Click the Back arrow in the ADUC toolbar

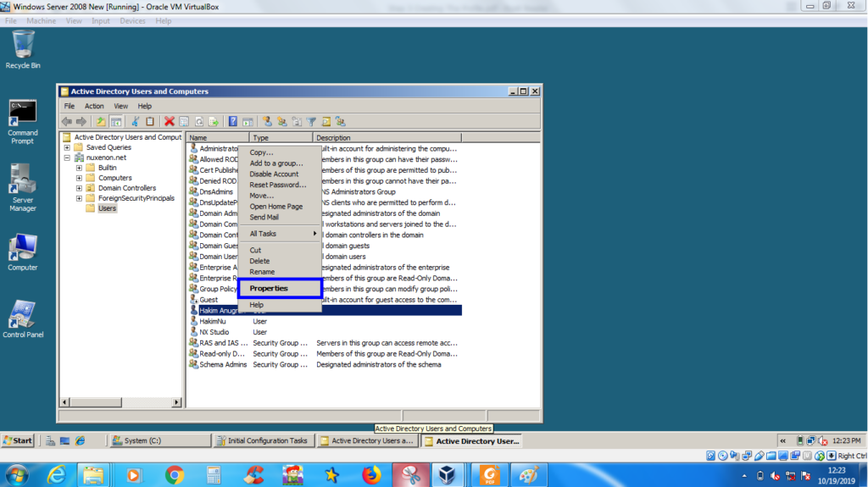(67, 121)
